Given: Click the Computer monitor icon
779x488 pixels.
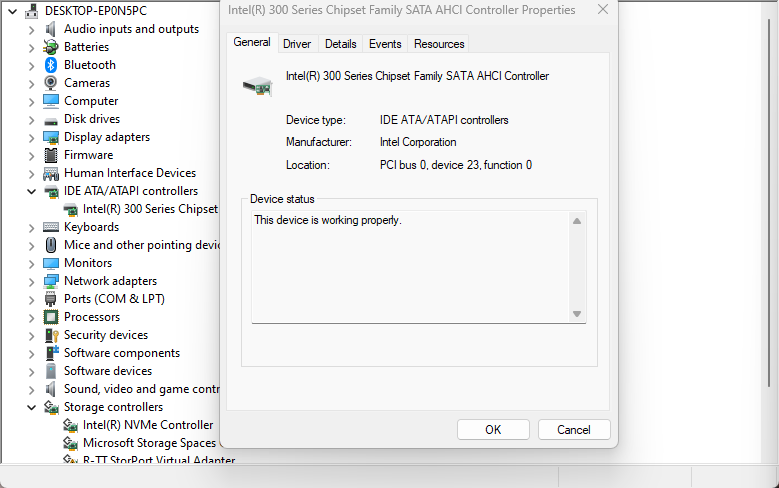Looking at the screenshot, I should point(51,101).
